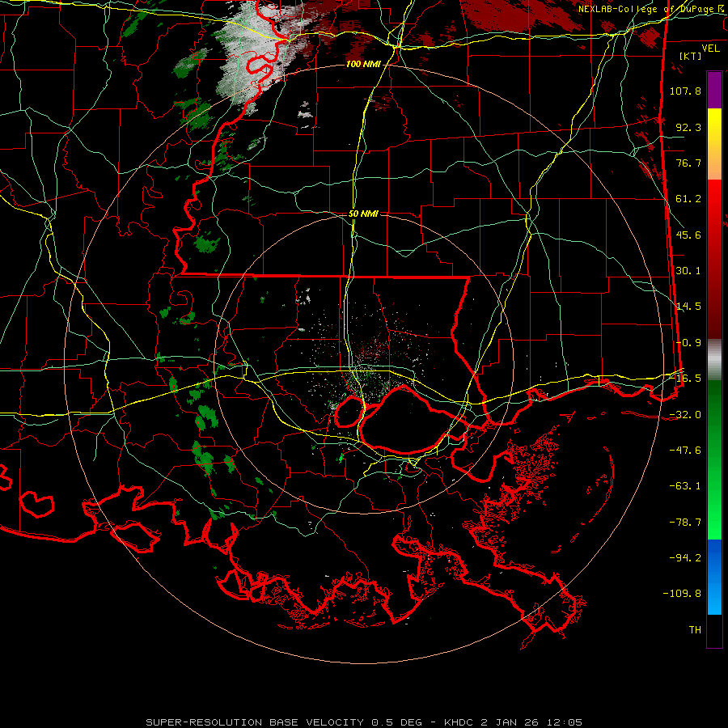Click the -0.9 velocity scale value

[688, 343]
